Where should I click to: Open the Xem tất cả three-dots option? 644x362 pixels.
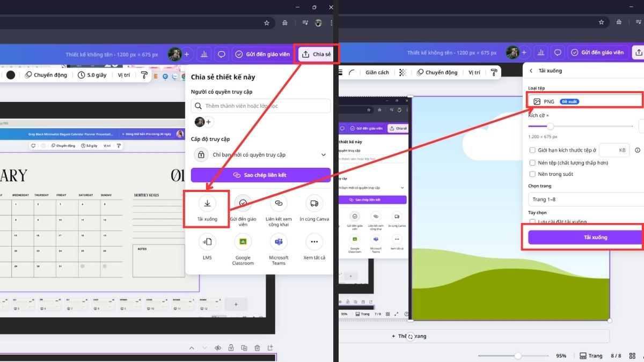point(314,242)
